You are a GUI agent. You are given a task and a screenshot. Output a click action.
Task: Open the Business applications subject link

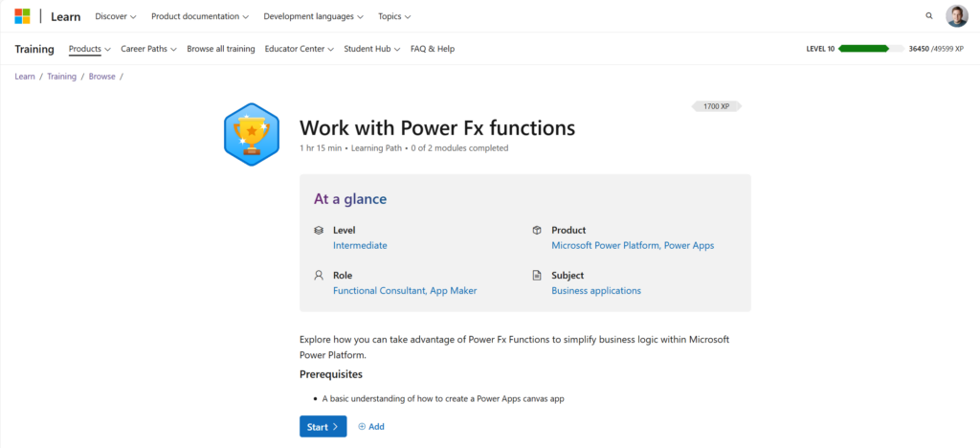596,291
